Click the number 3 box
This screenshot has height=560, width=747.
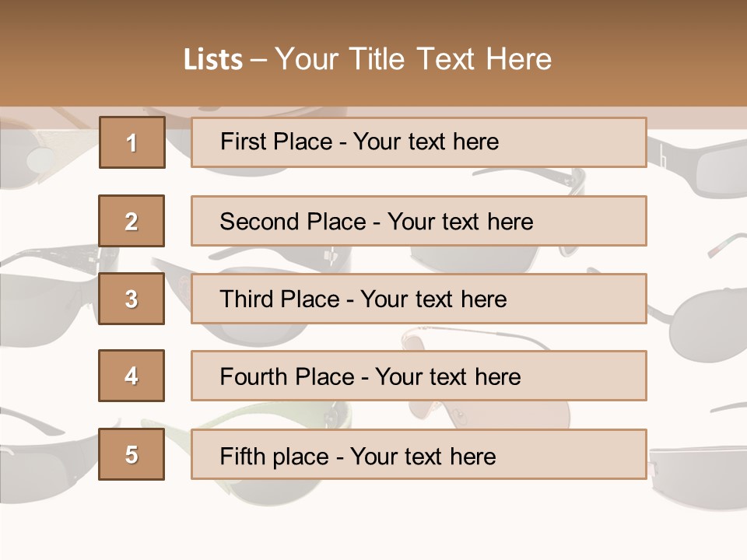coord(132,299)
